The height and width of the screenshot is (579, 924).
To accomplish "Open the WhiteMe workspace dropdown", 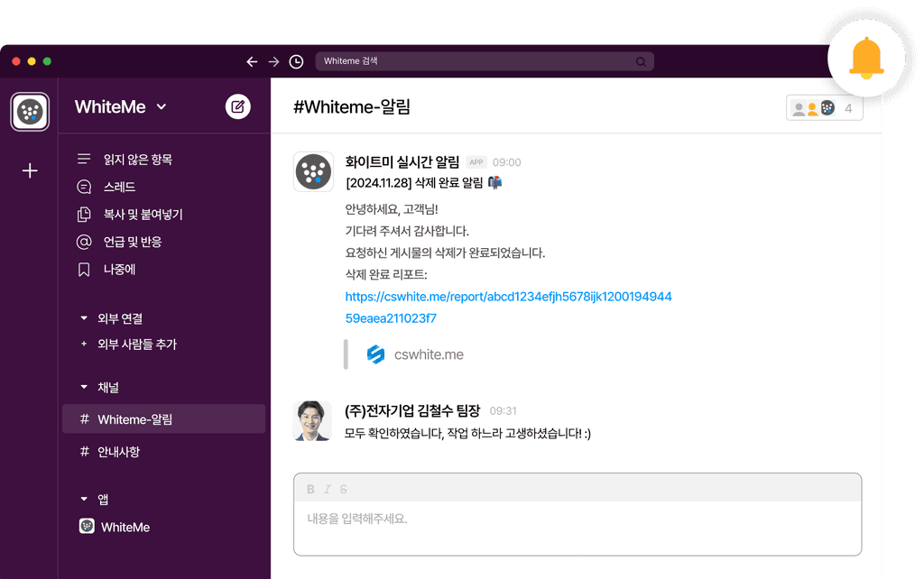I will click(x=121, y=106).
